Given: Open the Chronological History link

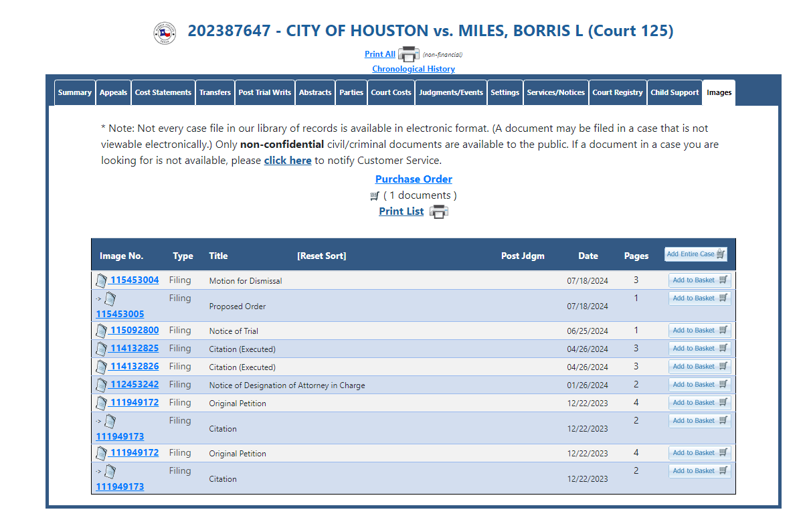Looking at the screenshot, I should coord(414,69).
